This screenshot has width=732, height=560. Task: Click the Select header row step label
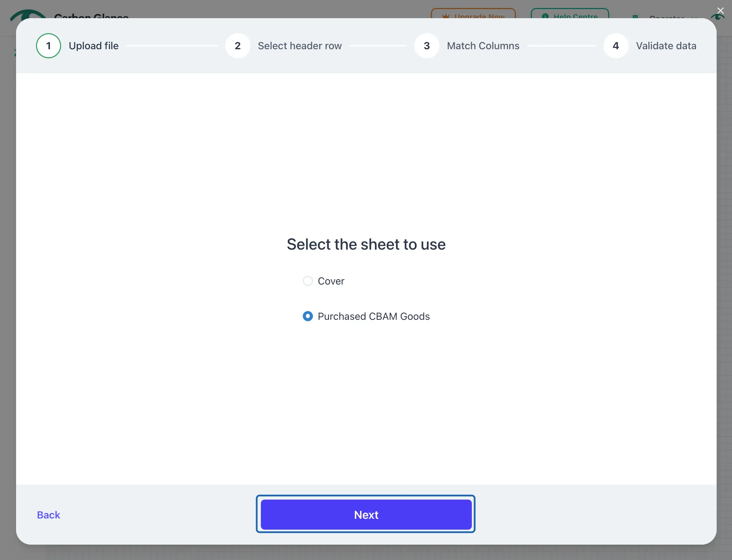300,46
